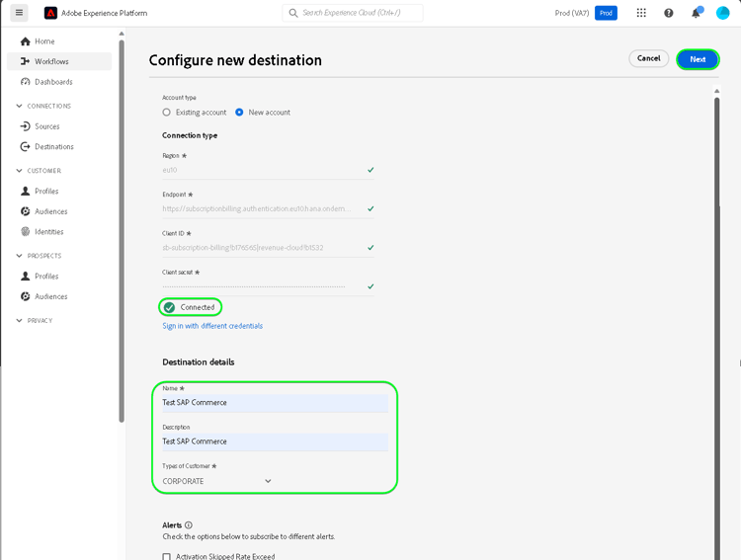Click the Adobe Experience Platform logo
The width and height of the screenshot is (741, 560).
[x=50, y=13]
